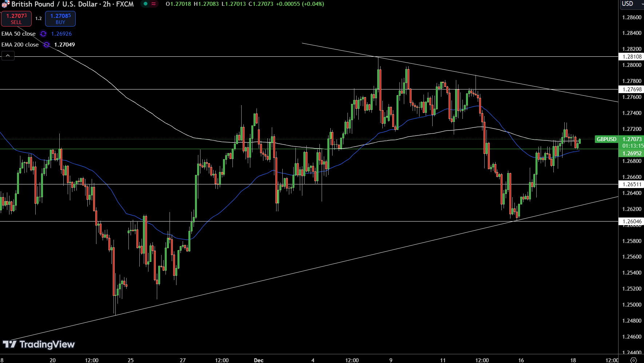Click the 25 date label on time axis
644x363 pixels.
click(131, 360)
